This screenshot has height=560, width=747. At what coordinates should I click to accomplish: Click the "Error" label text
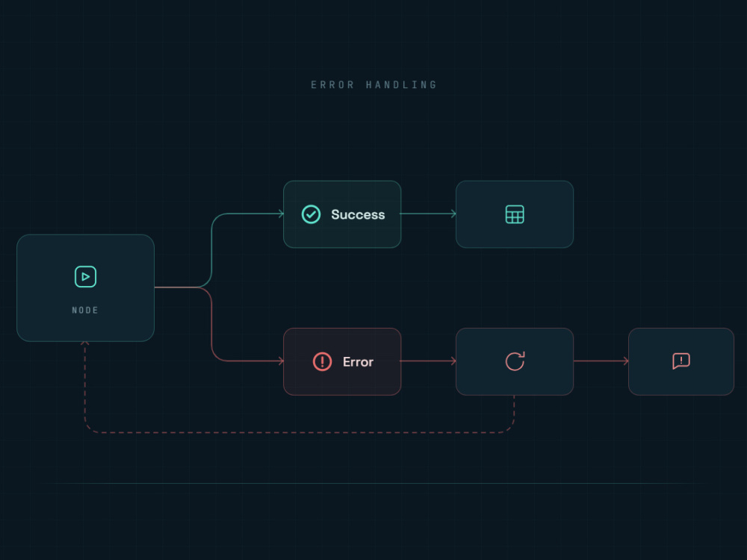(359, 362)
